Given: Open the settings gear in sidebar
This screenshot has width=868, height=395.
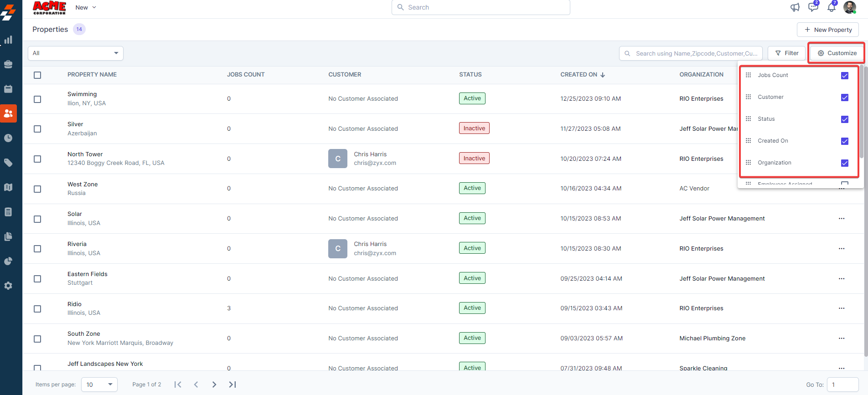Looking at the screenshot, I should pyautogui.click(x=8, y=286).
